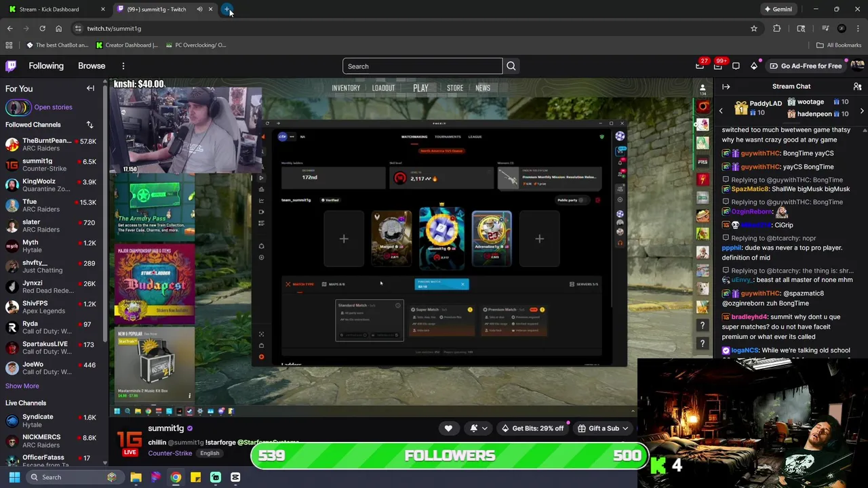Screen dimensions: 868x488
Task: Open Prime loot icon with 27 badge
Action: tap(700, 66)
